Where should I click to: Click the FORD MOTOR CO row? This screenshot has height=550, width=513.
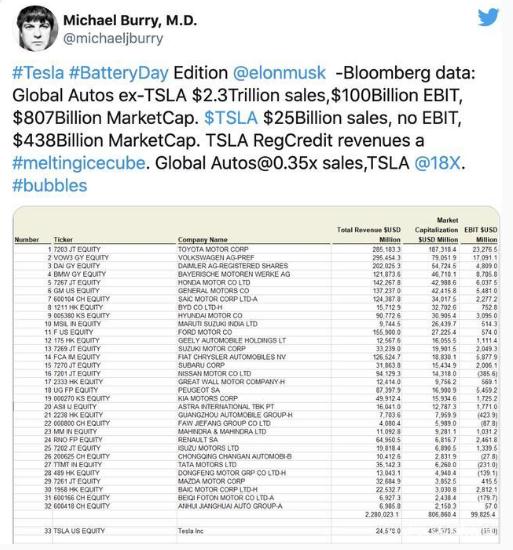pos(256,332)
